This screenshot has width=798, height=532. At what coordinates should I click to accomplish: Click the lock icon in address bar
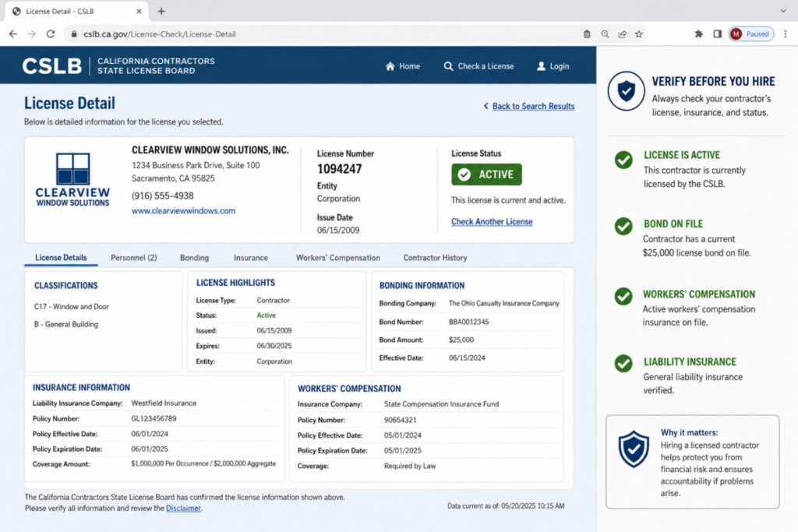point(74,34)
